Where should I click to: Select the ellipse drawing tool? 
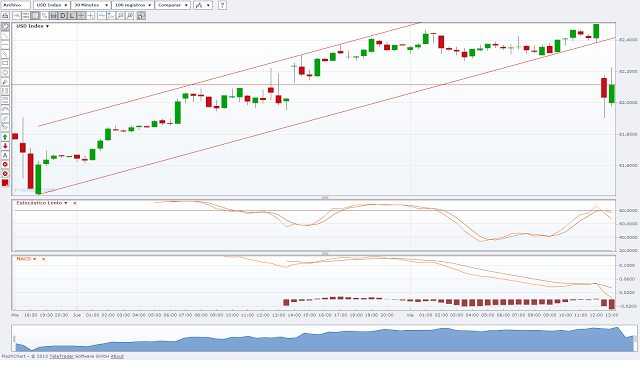tap(5, 72)
